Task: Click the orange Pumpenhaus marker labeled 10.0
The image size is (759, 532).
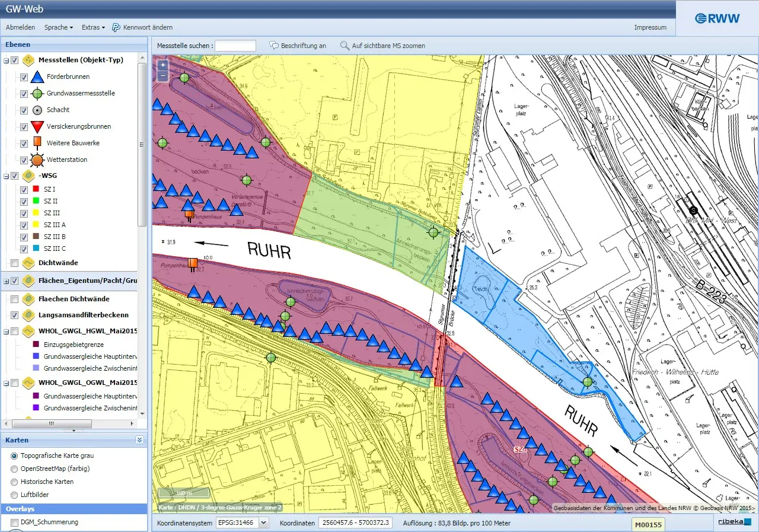Action: [x=193, y=264]
